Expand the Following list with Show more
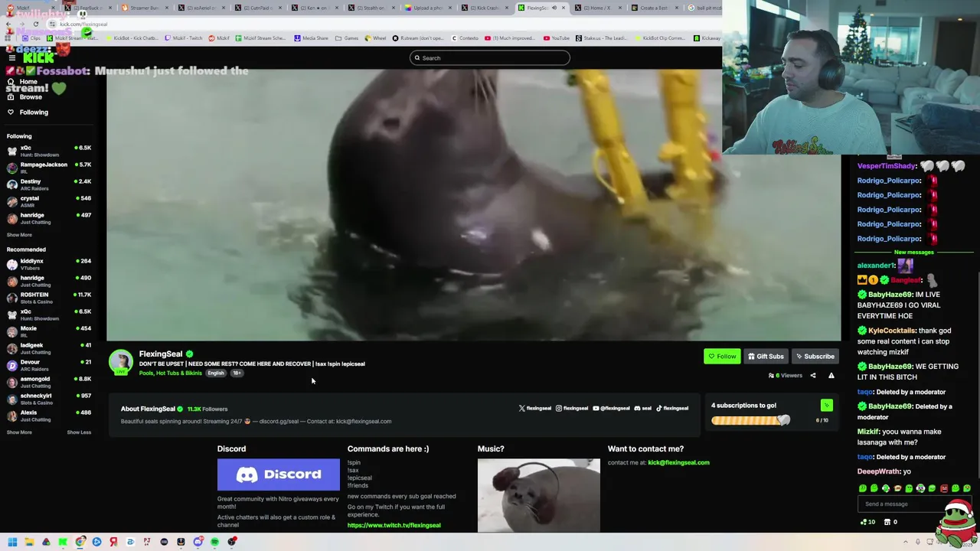The image size is (980, 551). coord(19,235)
